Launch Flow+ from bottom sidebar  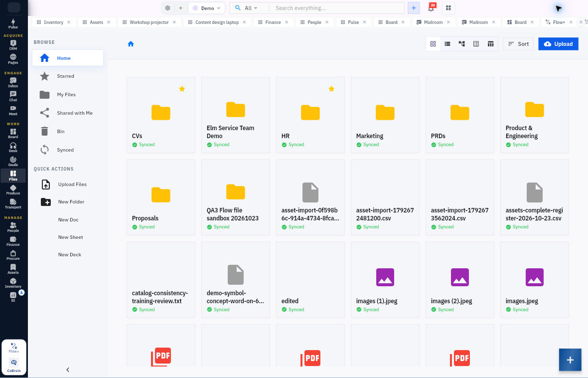pos(14,348)
